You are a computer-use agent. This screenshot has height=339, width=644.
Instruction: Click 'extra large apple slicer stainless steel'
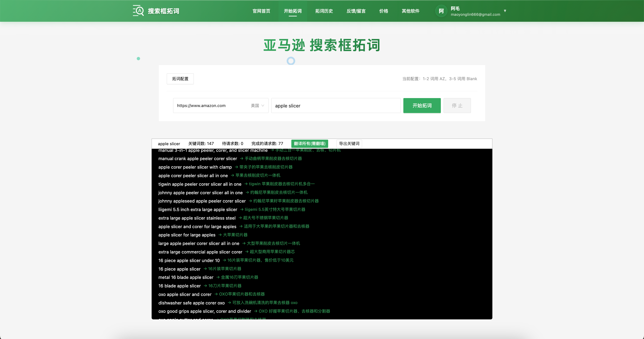197,218
